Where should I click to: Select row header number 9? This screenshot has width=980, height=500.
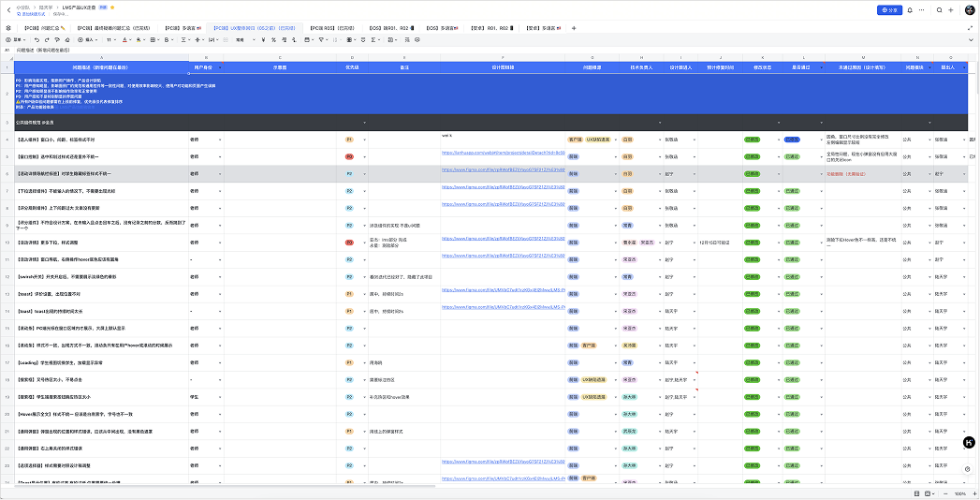(x=7, y=225)
